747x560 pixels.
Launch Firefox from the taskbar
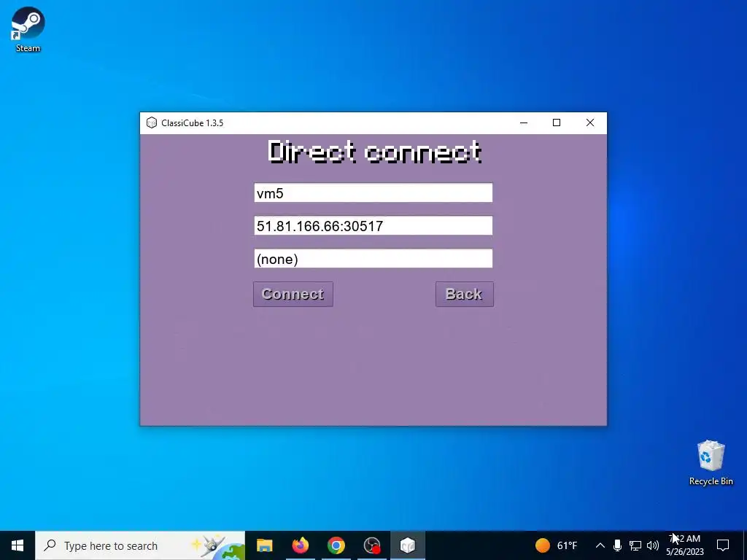[300, 545]
